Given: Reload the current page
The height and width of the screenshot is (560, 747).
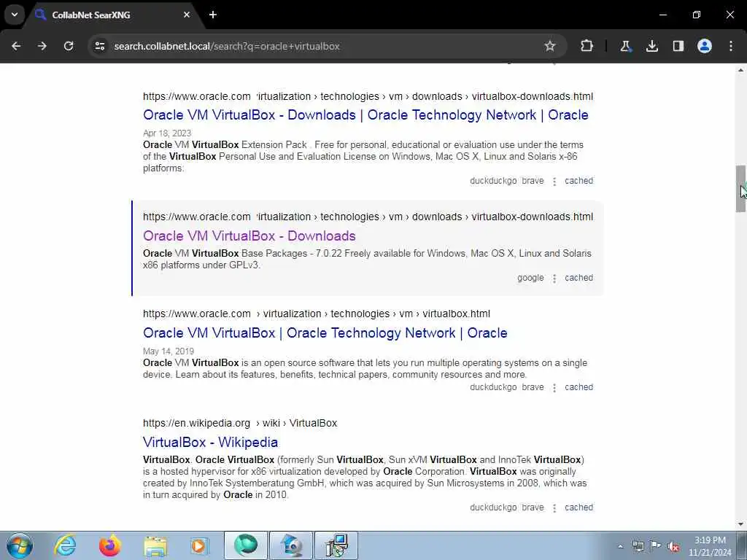Looking at the screenshot, I should point(69,46).
